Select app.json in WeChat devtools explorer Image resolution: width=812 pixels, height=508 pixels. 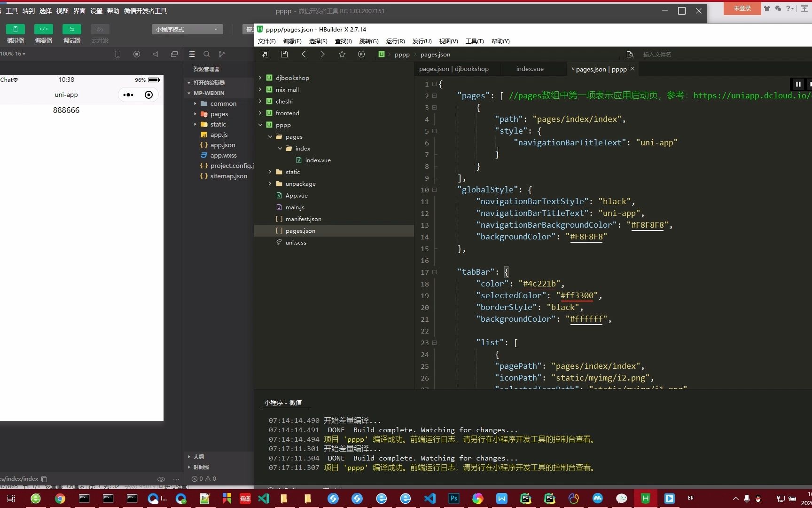[222, 145]
